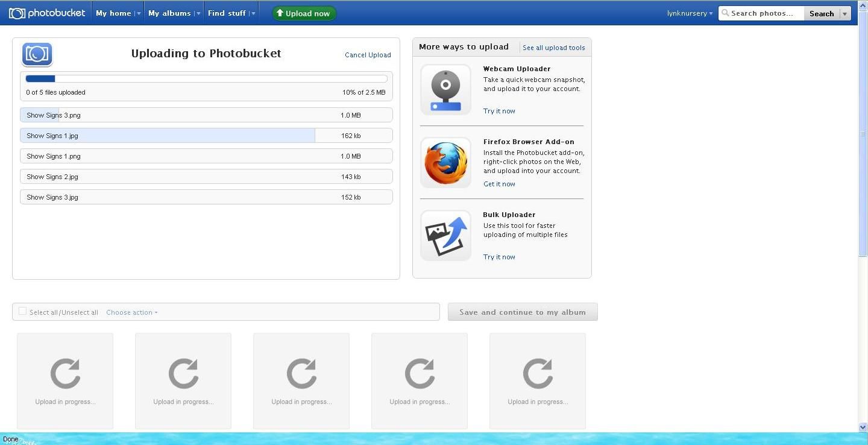Screen dimensions: 868x445
Task: Click the '10% of 2.5 MB' status text
Action: (x=363, y=92)
